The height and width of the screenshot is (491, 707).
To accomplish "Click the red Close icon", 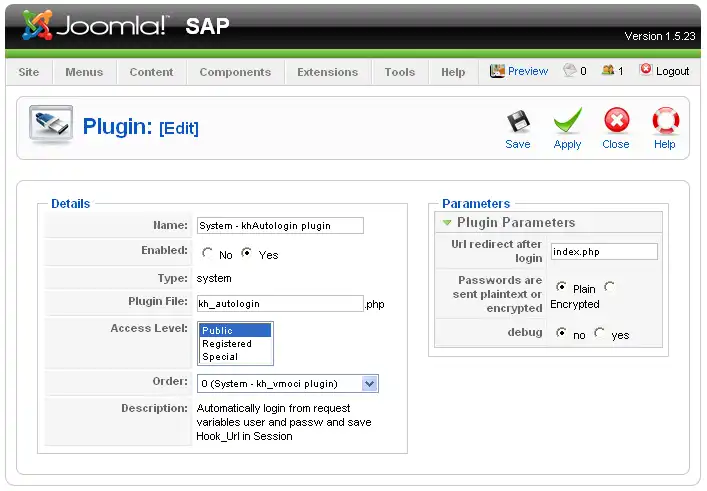I will 616,123.
